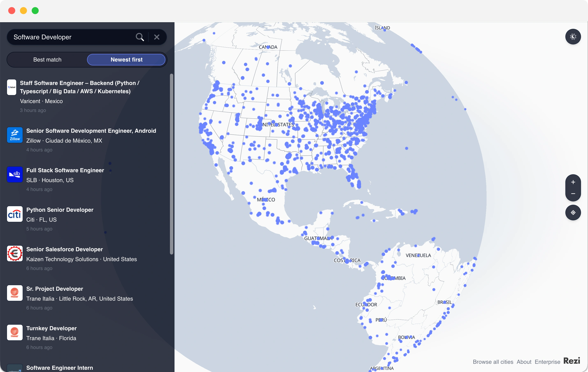Click the Rezi brand logo

click(x=571, y=361)
